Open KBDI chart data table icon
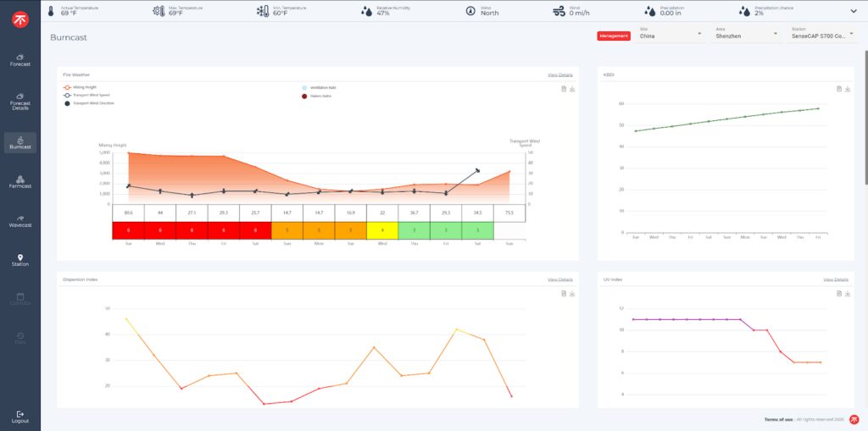868x431 pixels. 838,88
